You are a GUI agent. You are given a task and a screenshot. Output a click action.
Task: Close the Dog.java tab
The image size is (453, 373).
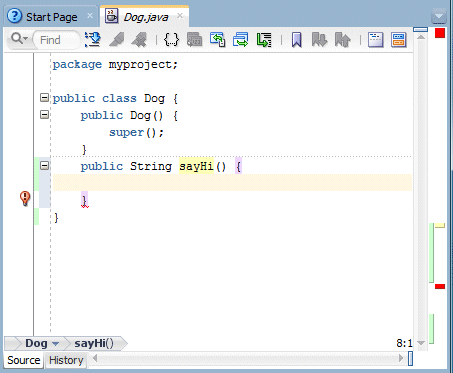point(180,16)
